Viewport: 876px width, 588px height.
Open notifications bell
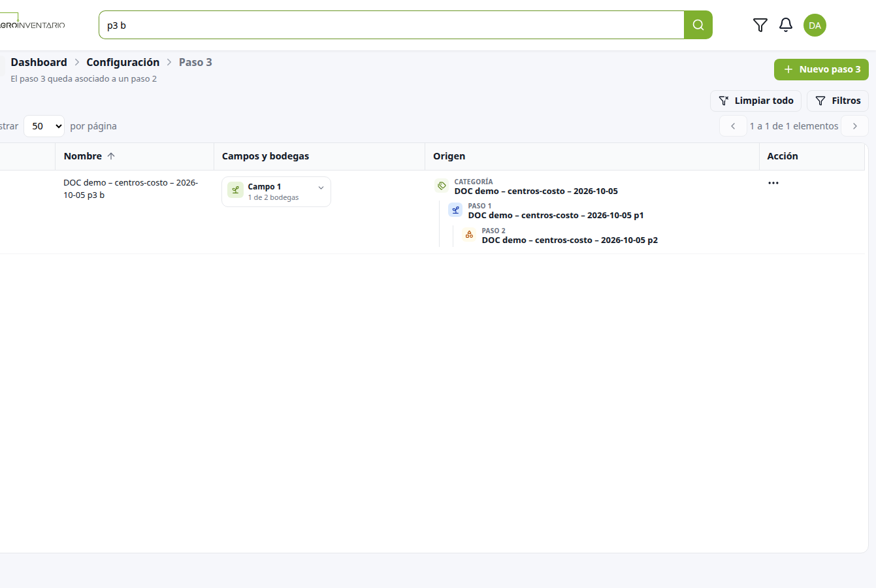pyautogui.click(x=786, y=25)
